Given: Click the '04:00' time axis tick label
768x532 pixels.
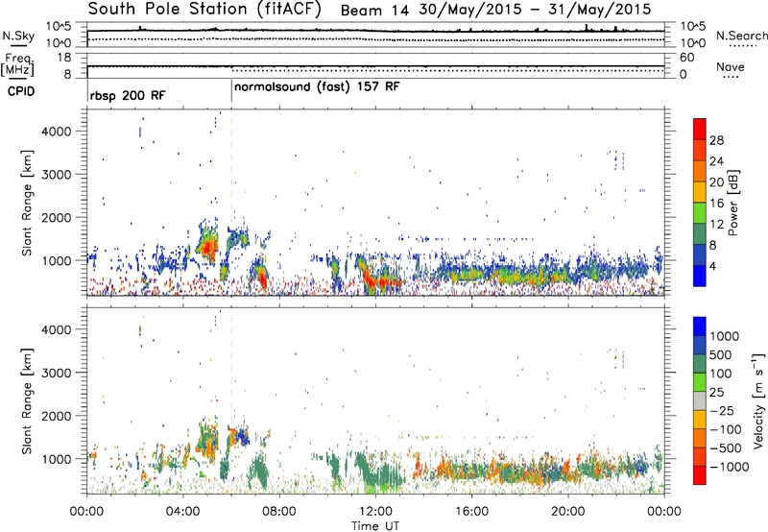Looking at the screenshot, I should (x=182, y=512).
